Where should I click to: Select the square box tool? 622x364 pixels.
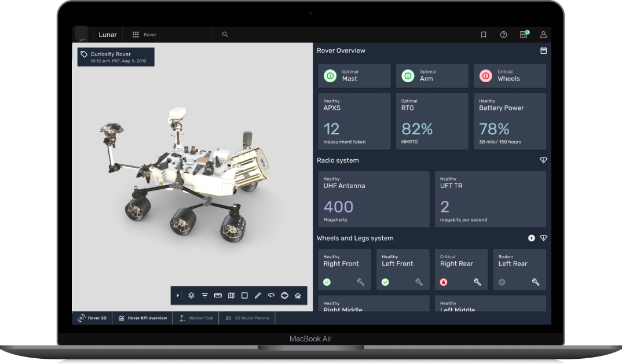245,295
